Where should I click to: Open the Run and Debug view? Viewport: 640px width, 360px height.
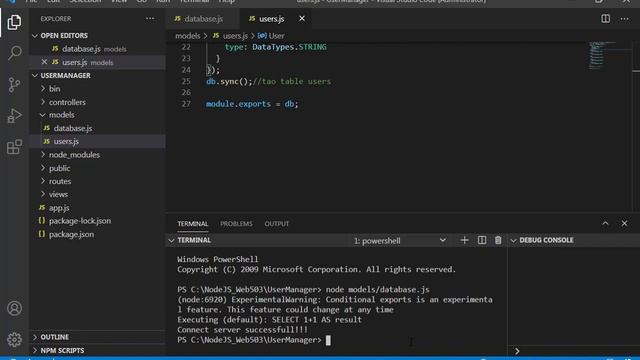point(14,116)
